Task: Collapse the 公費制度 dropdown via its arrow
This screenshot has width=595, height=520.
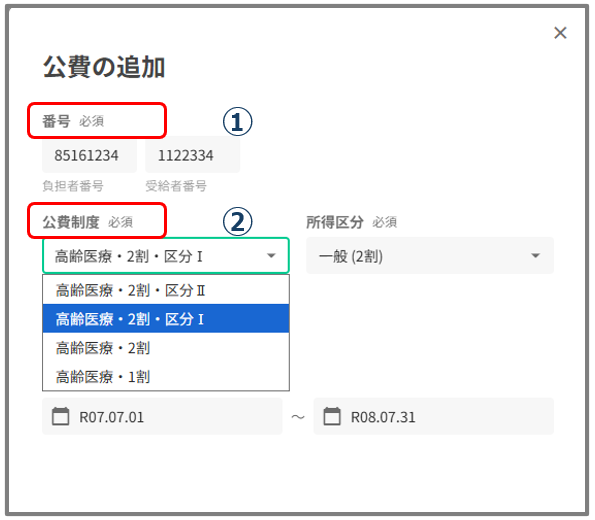Action: click(x=271, y=256)
